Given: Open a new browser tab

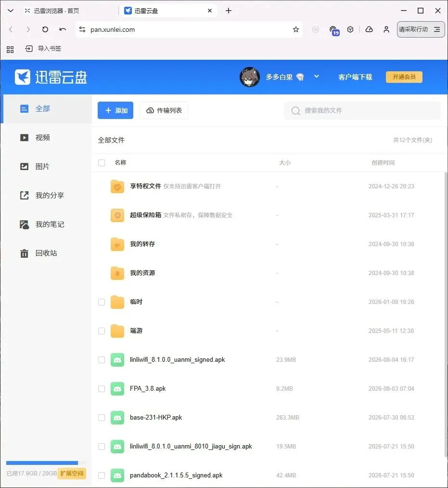Looking at the screenshot, I should click(229, 11).
